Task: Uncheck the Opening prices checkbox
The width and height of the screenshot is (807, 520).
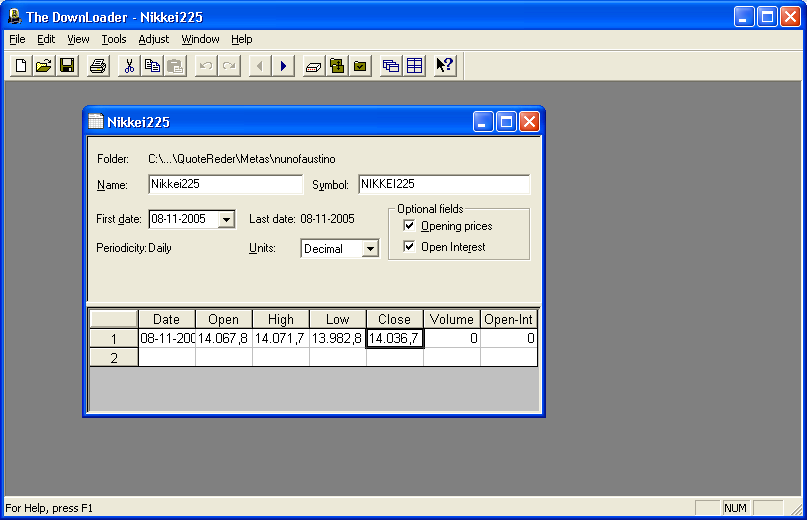Action: coord(409,226)
